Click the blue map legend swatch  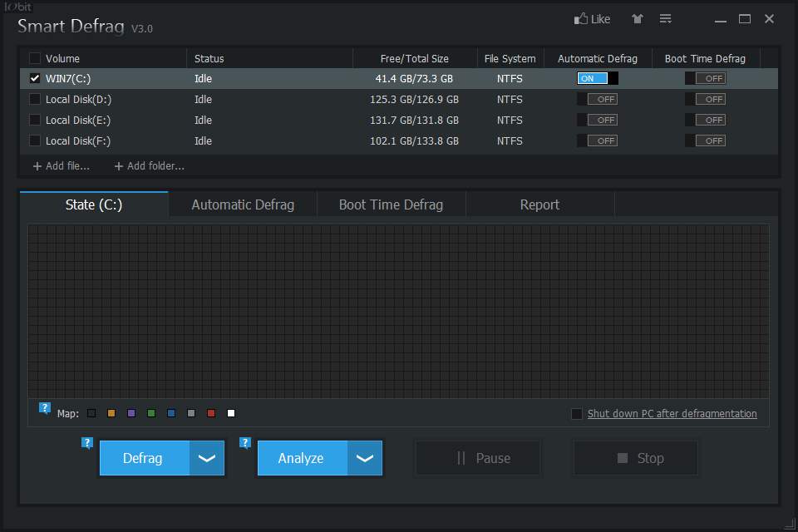(x=171, y=413)
